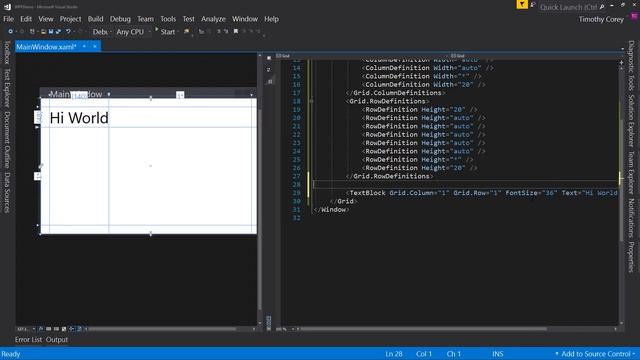Viewport: 640px width, 360px height.
Task: Open the Build menu
Action: (95, 19)
